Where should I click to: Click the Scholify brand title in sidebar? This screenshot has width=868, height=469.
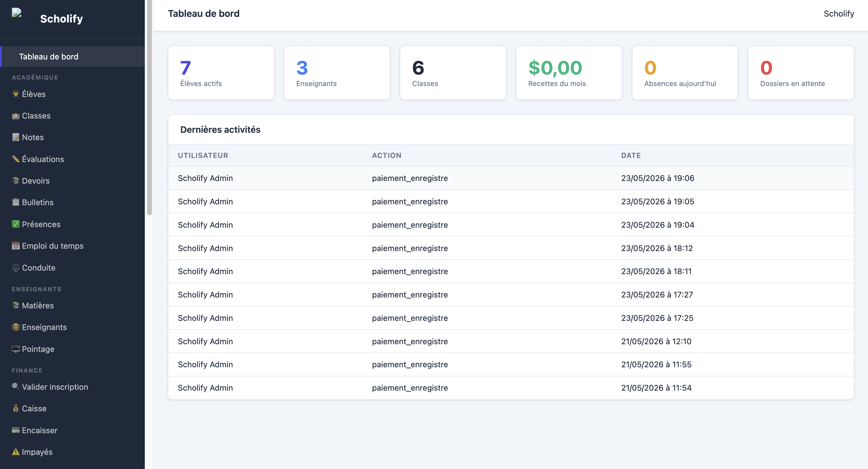point(61,19)
